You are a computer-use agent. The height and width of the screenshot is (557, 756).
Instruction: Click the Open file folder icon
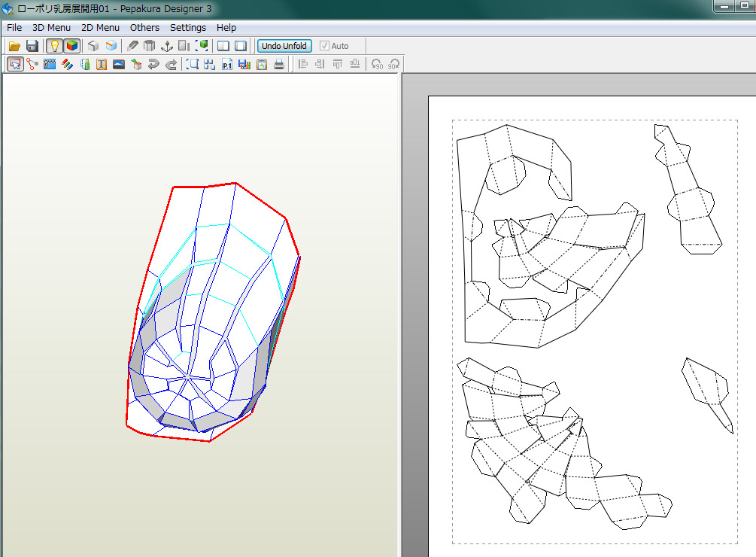tap(14, 46)
